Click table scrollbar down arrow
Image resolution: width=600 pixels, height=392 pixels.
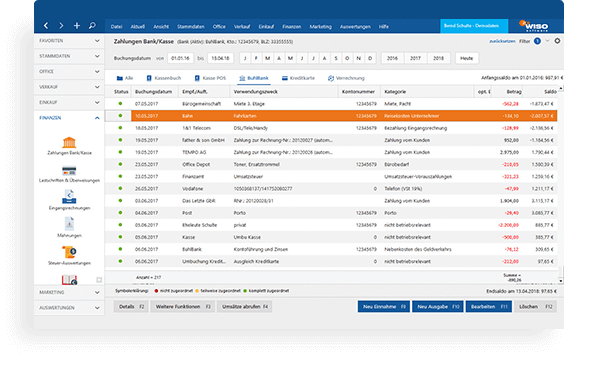point(561,281)
